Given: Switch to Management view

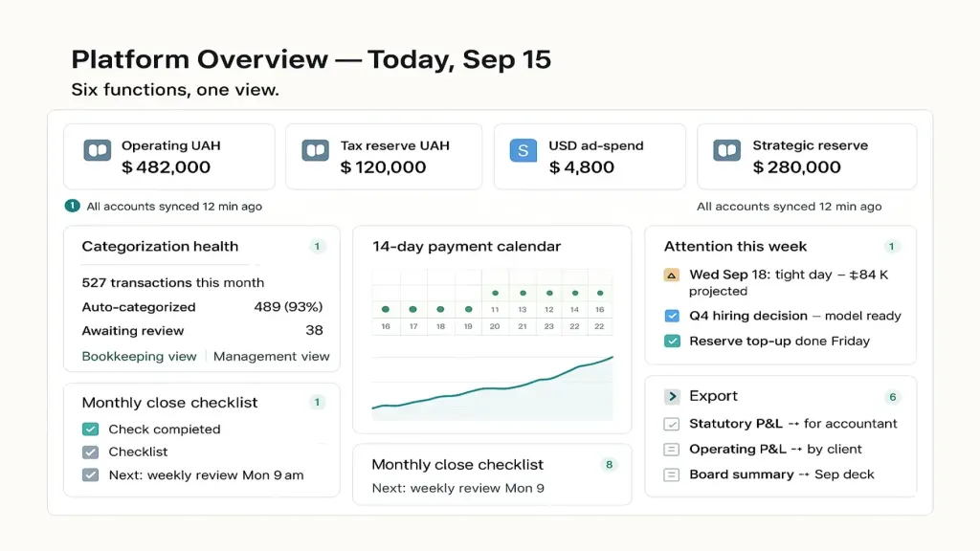Looking at the screenshot, I should 271,356.
